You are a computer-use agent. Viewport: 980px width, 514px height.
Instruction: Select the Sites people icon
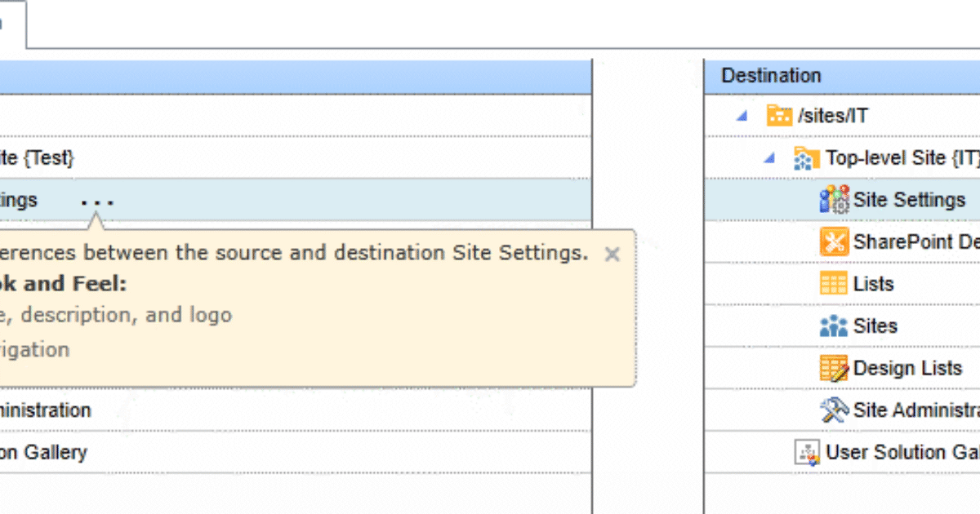click(834, 326)
